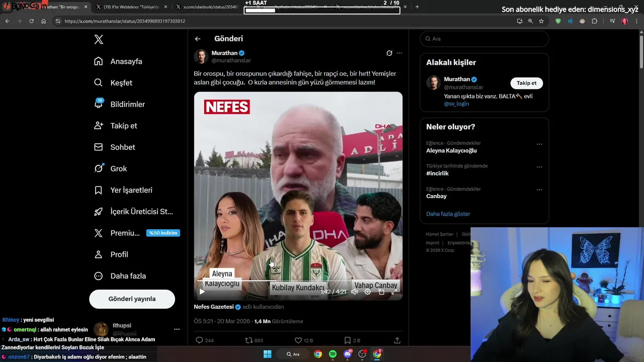Click Grok explain icon on post
644x362 pixels.
pos(389,53)
